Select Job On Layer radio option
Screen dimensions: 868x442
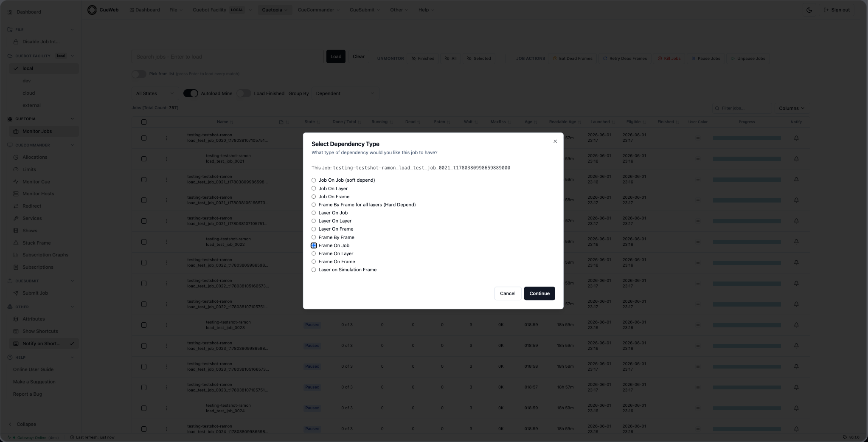click(x=314, y=189)
